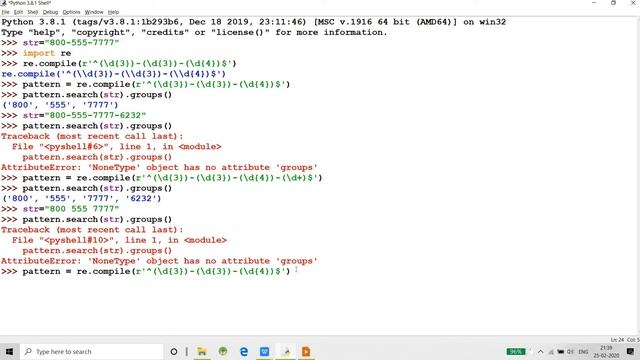Screen dimensions: 640x360
Task: Open the Windows notification center
Action: [x=630, y=351]
